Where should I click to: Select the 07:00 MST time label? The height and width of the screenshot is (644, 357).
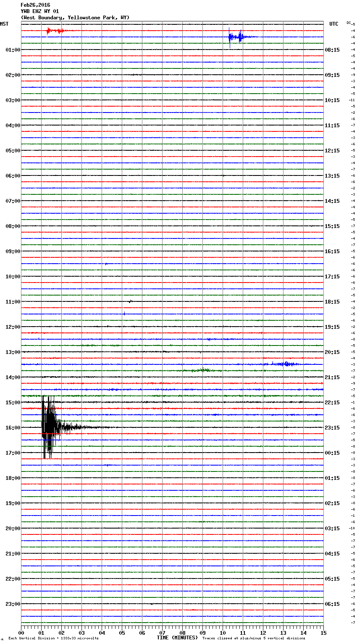pos(13,201)
